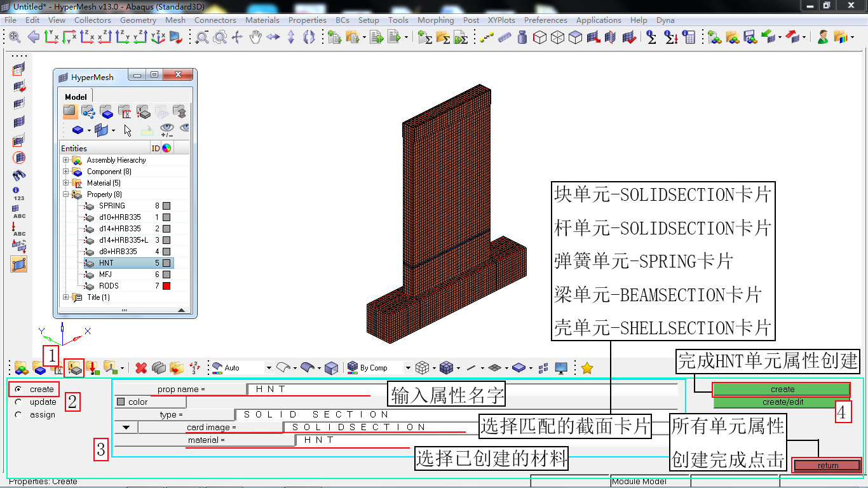Click the gray color swatch of HNT row

tap(166, 263)
